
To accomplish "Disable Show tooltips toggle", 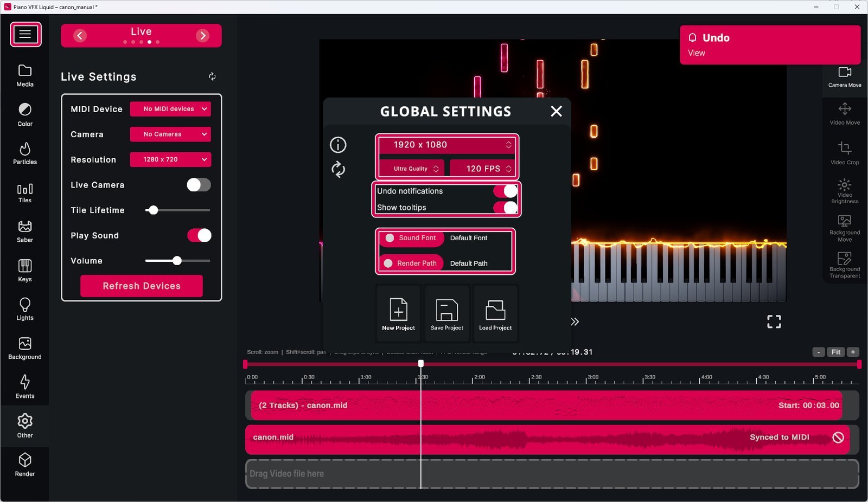I will pos(505,208).
